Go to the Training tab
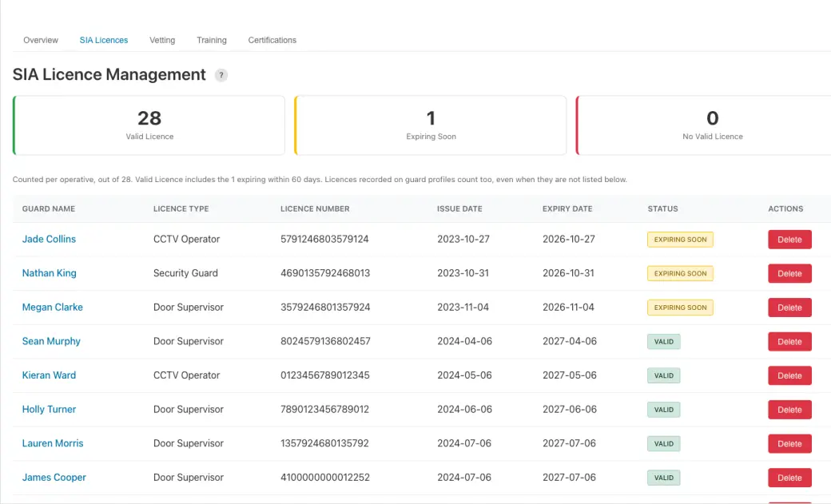Image resolution: width=831 pixels, height=504 pixels. click(212, 40)
